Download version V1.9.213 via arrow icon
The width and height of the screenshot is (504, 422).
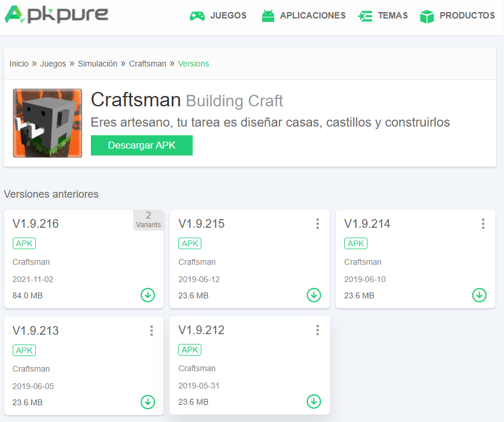coord(148,402)
